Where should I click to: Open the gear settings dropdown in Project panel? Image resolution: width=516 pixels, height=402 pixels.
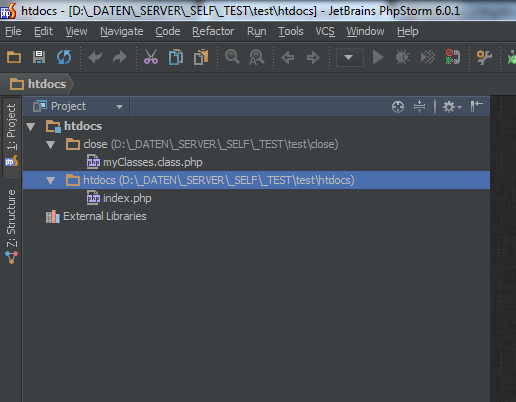coord(452,107)
